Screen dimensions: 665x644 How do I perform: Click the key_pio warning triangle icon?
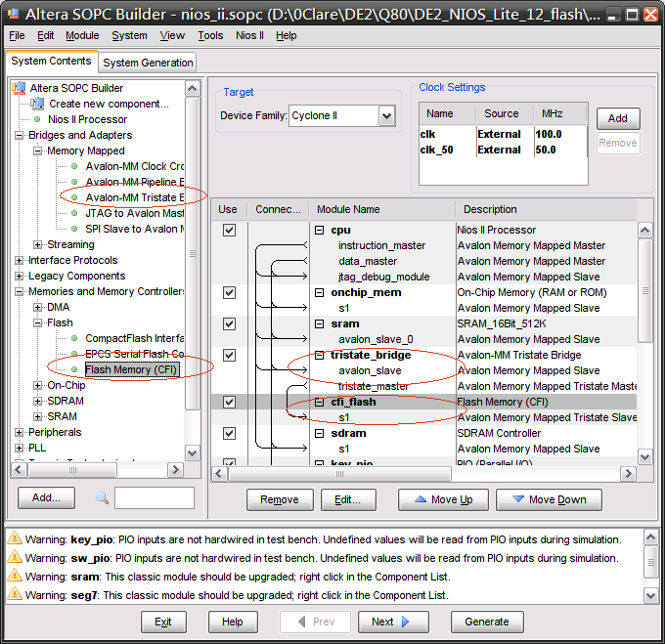pyautogui.click(x=15, y=538)
